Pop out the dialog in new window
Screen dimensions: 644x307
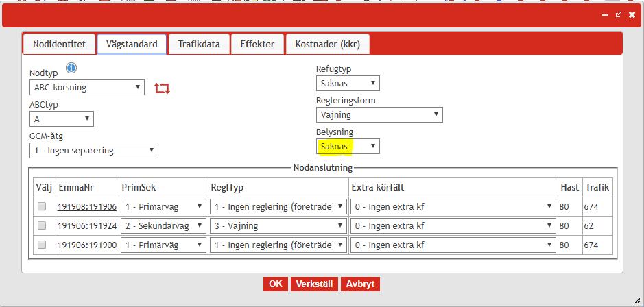point(619,15)
